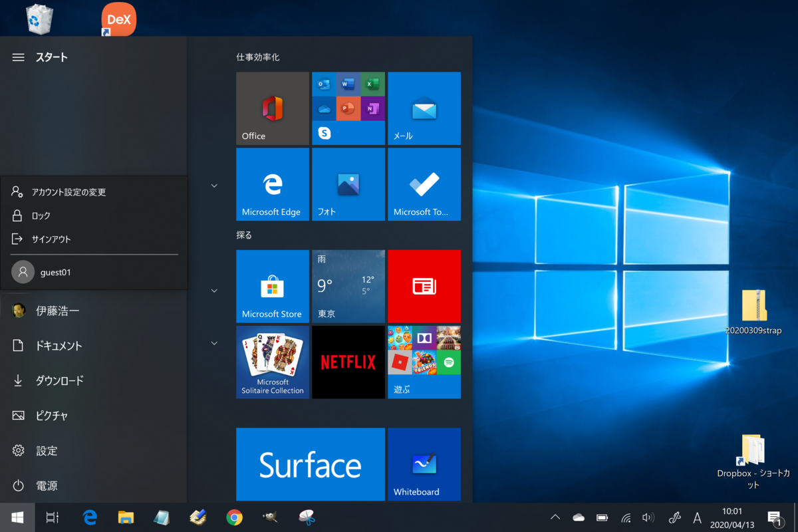
Task: Open the notification action center icon
Action: (x=774, y=517)
